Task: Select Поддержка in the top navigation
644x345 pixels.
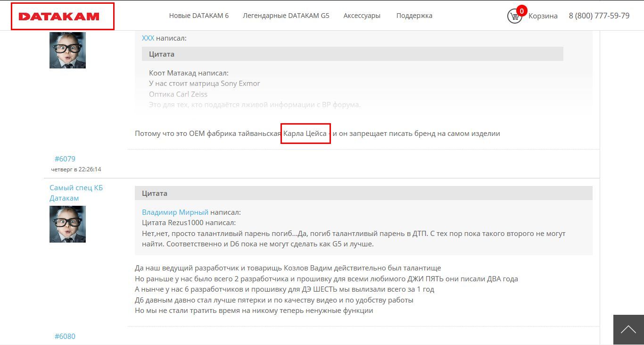Action: point(414,16)
